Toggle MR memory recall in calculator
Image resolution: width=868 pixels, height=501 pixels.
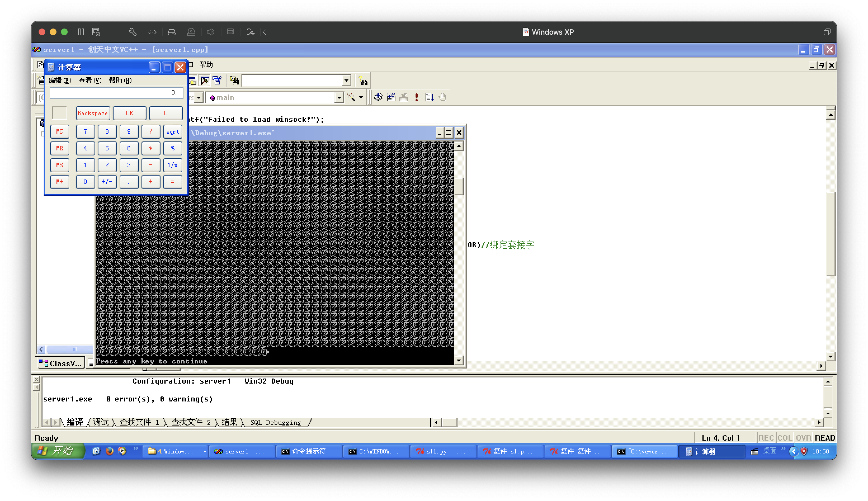click(59, 148)
